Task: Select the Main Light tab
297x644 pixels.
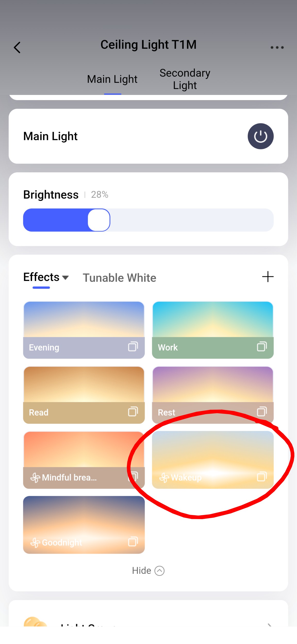Action: click(x=112, y=79)
